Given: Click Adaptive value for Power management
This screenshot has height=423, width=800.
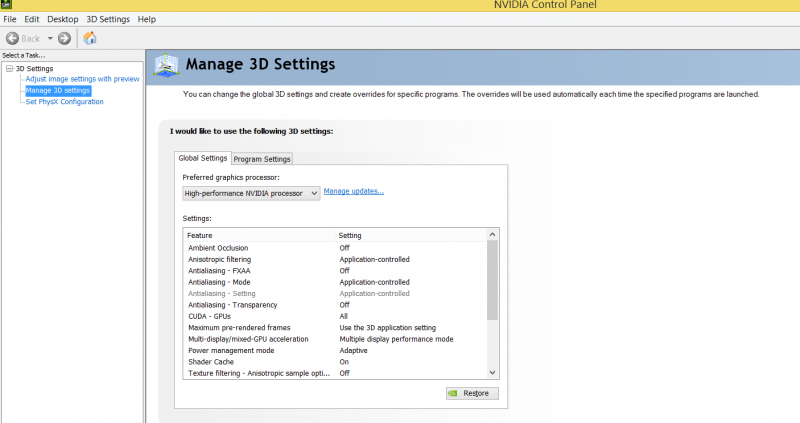Looking at the screenshot, I should tap(353, 351).
